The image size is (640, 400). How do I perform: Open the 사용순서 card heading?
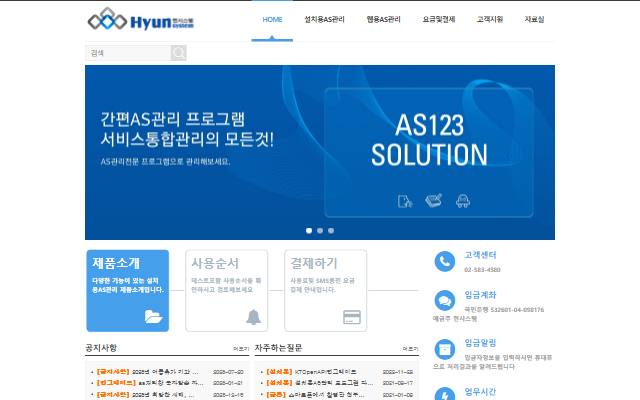(215, 263)
